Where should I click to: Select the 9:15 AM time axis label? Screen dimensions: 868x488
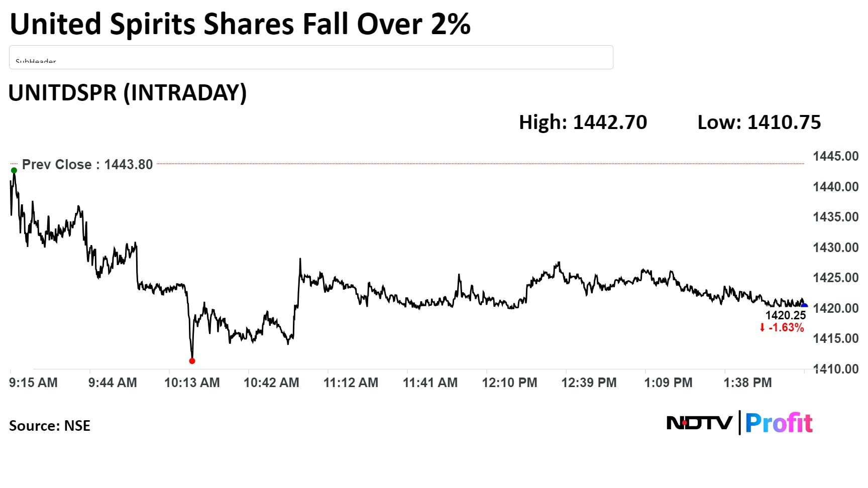click(x=33, y=383)
